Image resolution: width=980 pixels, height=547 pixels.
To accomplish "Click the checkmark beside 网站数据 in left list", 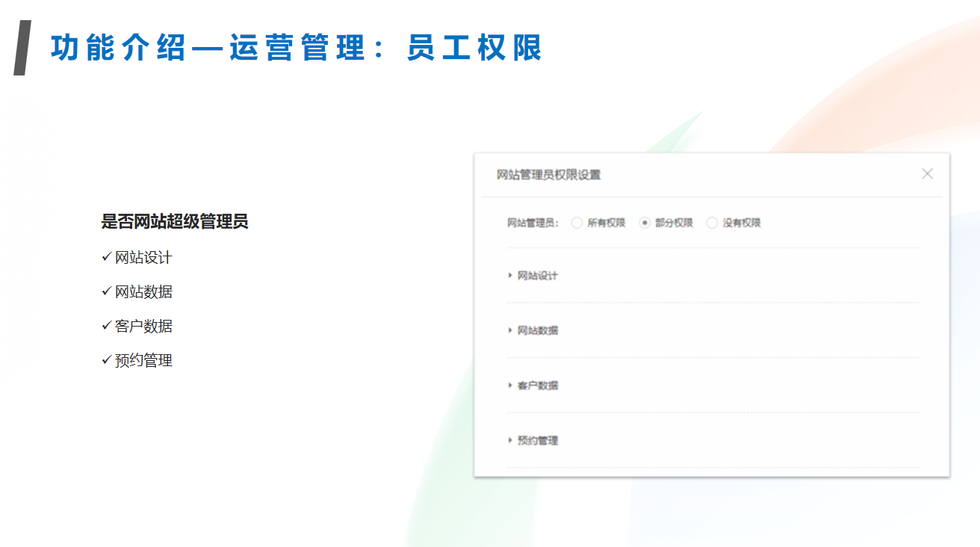I will pos(106,291).
